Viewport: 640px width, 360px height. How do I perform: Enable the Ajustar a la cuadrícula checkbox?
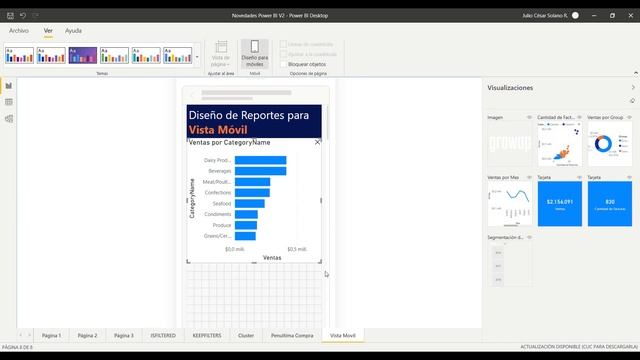pyautogui.click(x=283, y=54)
